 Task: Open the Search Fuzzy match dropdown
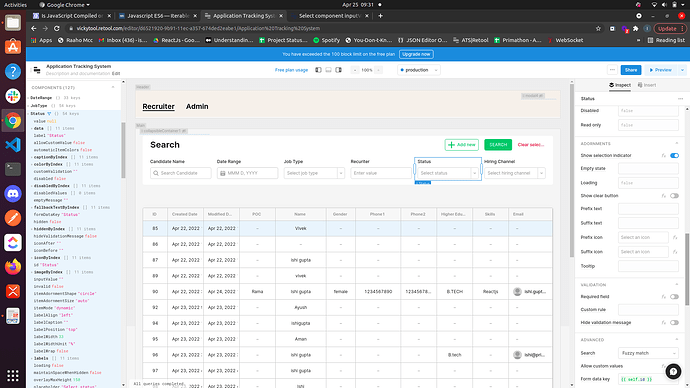(648, 353)
